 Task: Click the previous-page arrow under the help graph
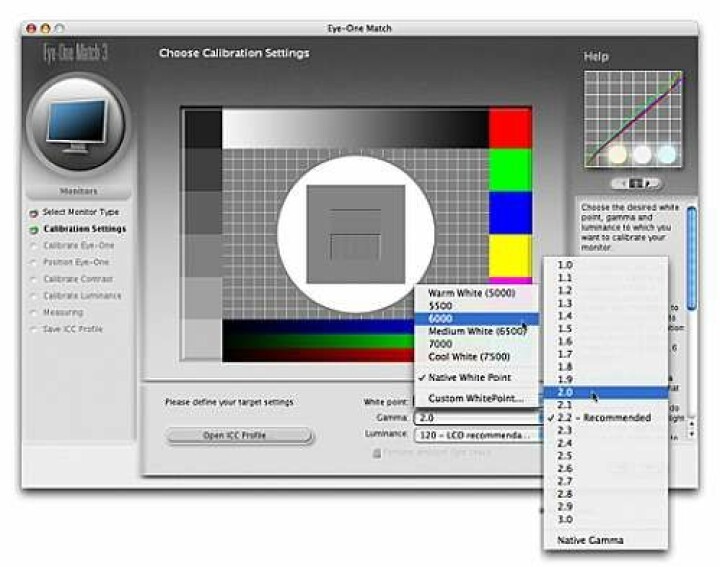coord(622,184)
